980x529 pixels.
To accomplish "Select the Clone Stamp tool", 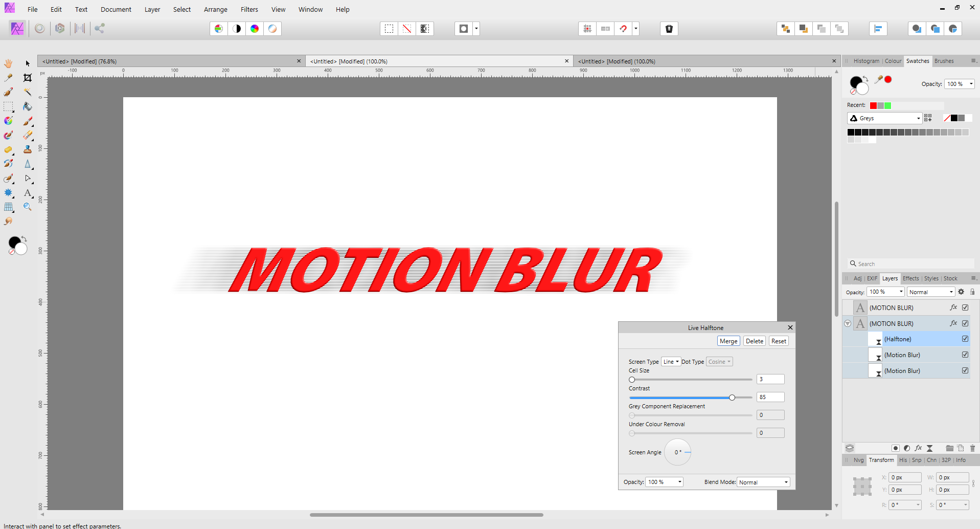I will pyautogui.click(x=28, y=149).
